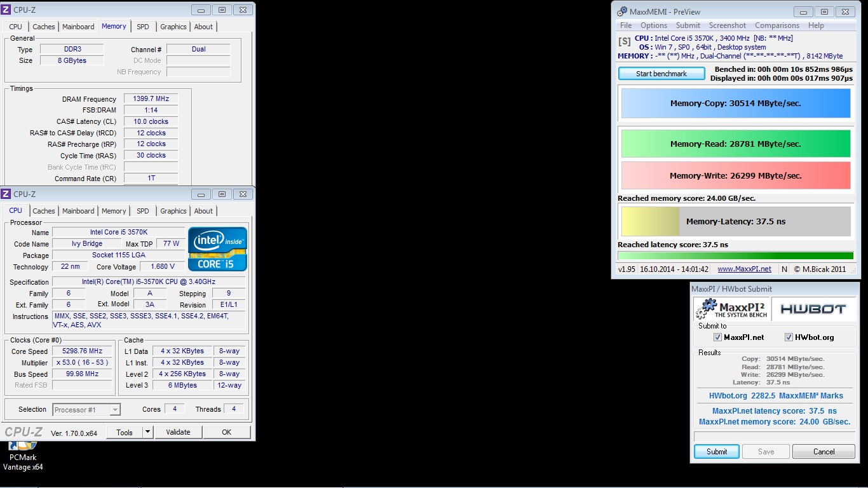Click the Command Rate value 1T
Viewport: 868px width, 488px height.
click(151, 179)
